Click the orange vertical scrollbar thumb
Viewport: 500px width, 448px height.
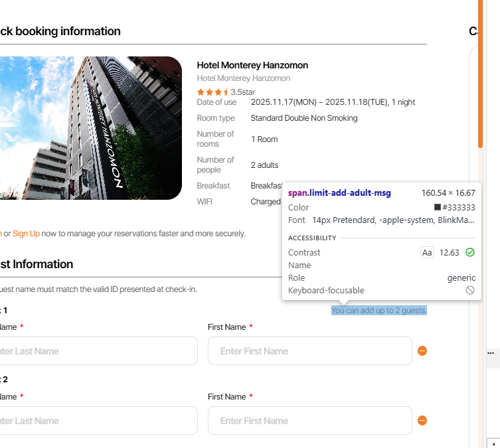click(480, 73)
